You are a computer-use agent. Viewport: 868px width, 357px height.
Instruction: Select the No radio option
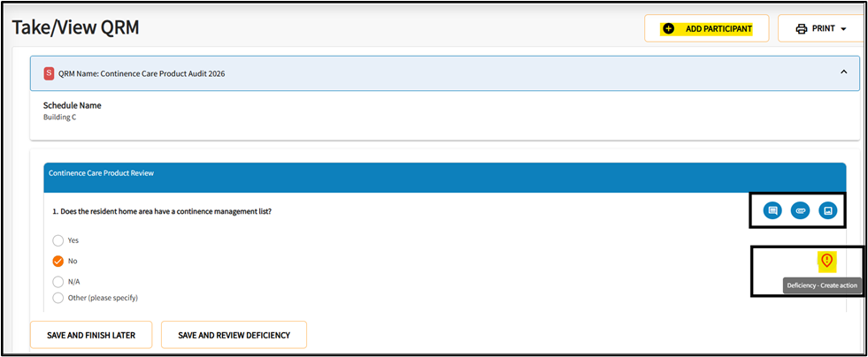pyautogui.click(x=58, y=261)
